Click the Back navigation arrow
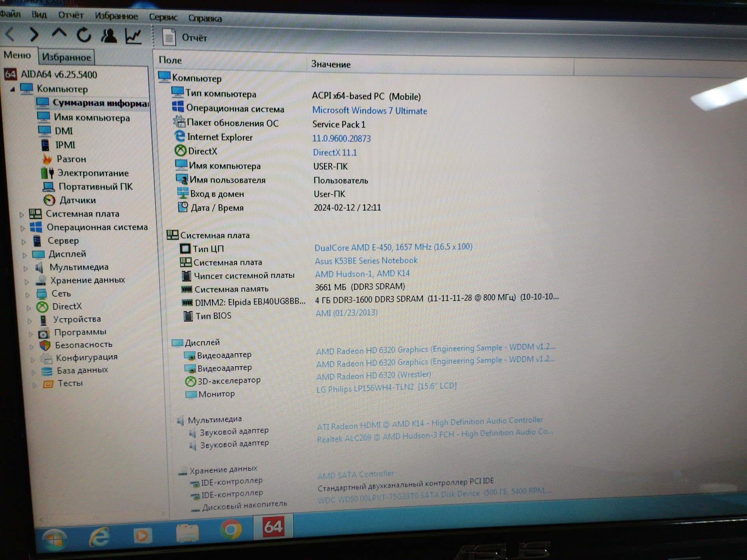This screenshot has width=747, height=560. pos(11,35)
